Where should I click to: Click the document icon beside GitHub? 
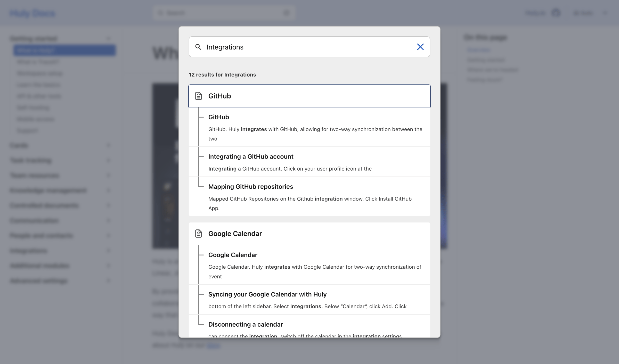tap(198, 96)
